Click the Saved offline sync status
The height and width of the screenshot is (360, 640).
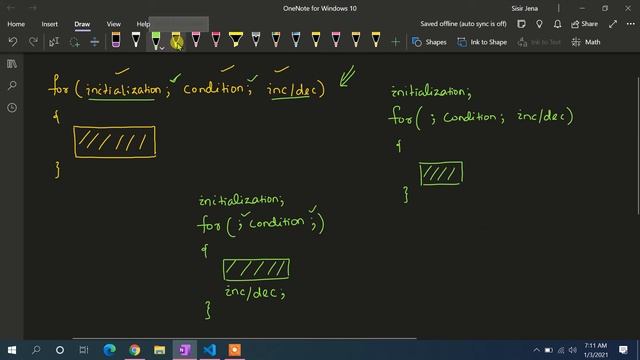point(463,24)
